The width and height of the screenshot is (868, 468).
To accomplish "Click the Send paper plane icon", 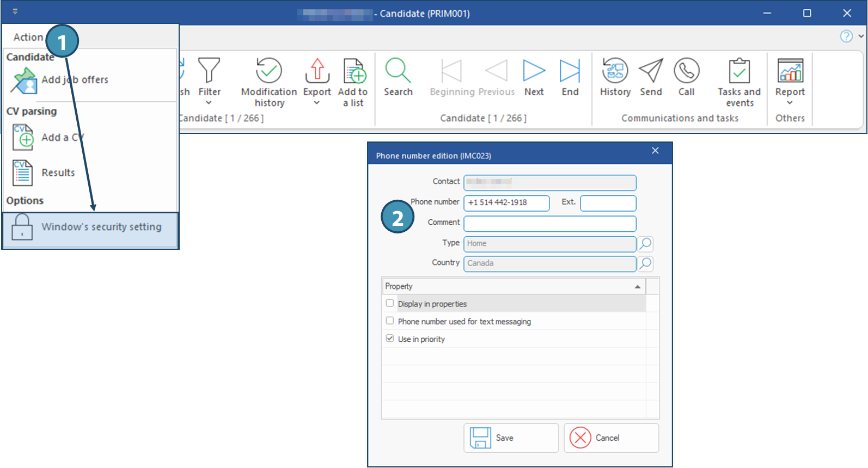I will [x=651, y=71].
